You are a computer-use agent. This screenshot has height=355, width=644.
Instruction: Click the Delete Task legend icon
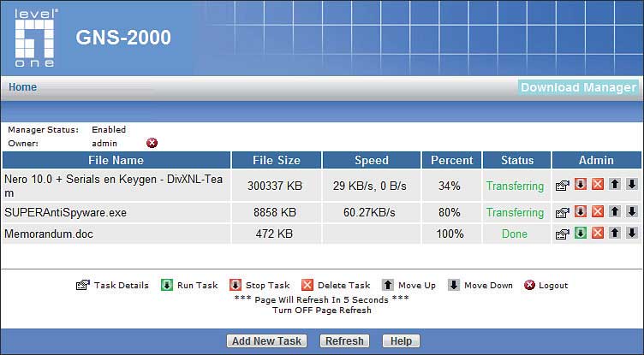click(307, 285)
